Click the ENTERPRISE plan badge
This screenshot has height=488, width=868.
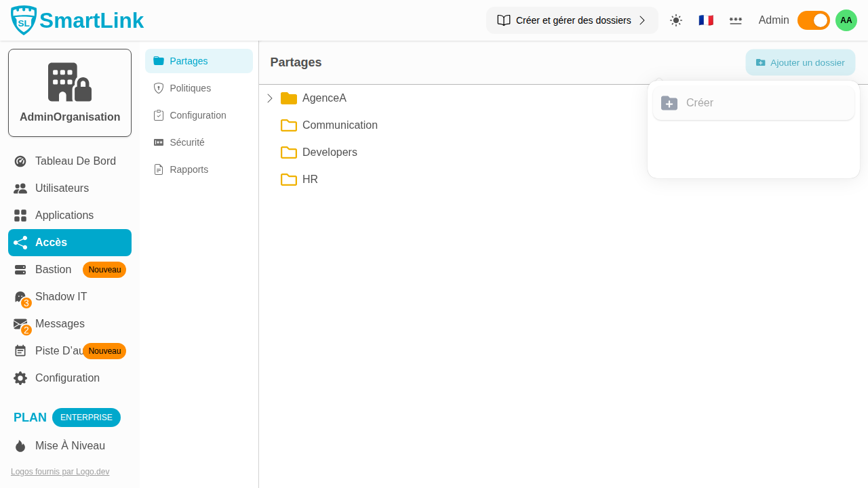coord(86,418)
